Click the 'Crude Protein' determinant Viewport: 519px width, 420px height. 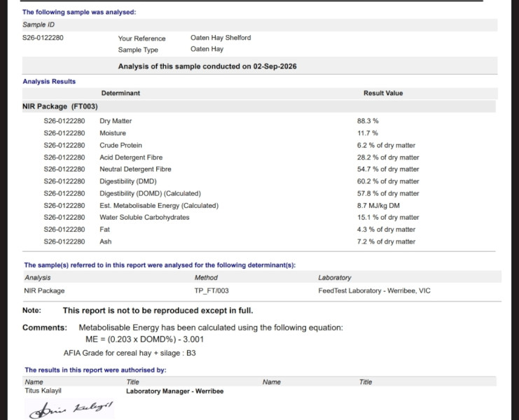coord(120,145)
